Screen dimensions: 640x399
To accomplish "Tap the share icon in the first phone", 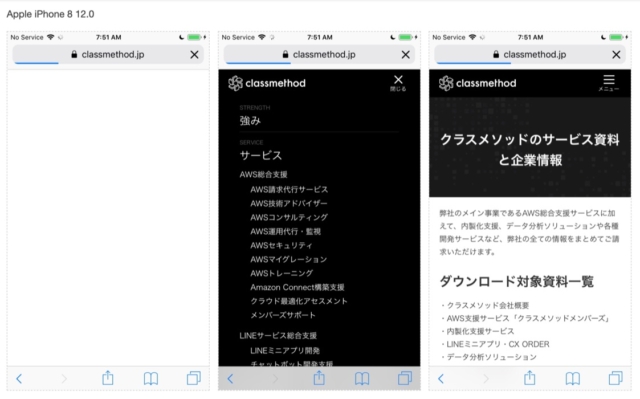I will pos(108,378).
